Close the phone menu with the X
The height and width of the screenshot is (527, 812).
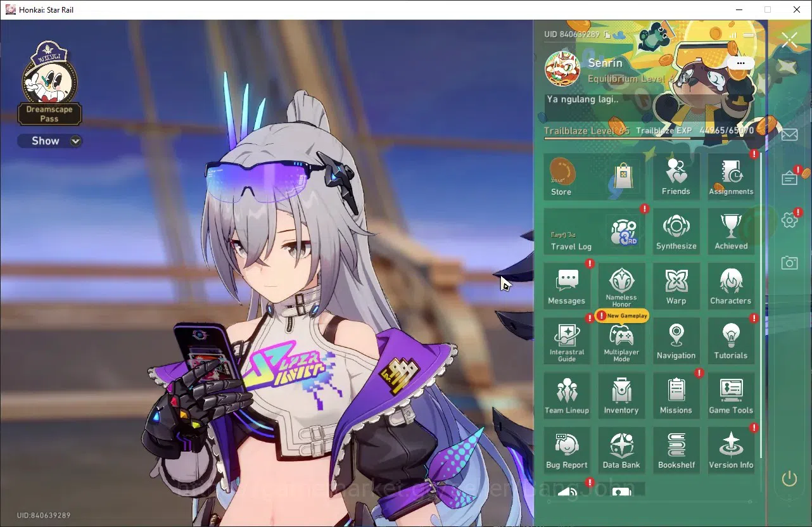pyautogui.click(x=789, y=41)
